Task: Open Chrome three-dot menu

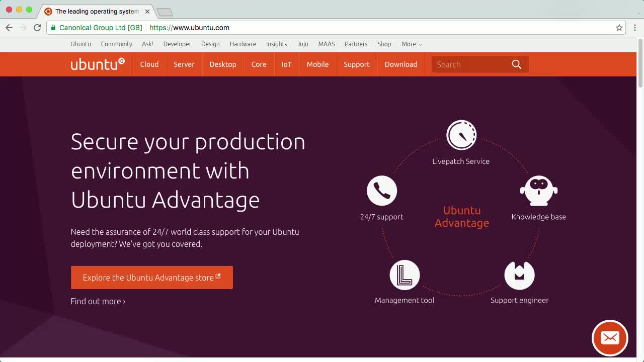Action: (x=635, y=28)
